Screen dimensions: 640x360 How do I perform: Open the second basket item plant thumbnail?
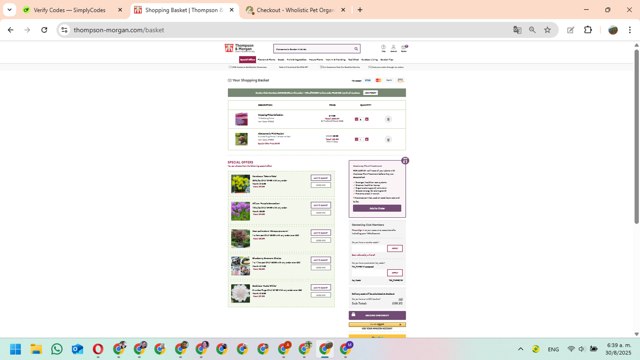[x=241, y=139]
